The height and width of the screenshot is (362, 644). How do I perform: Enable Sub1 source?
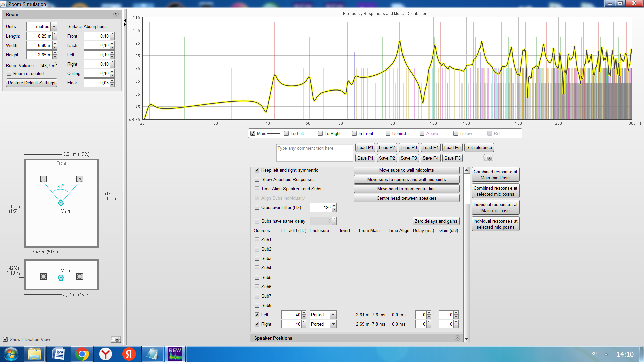click(x=257, y=240)
